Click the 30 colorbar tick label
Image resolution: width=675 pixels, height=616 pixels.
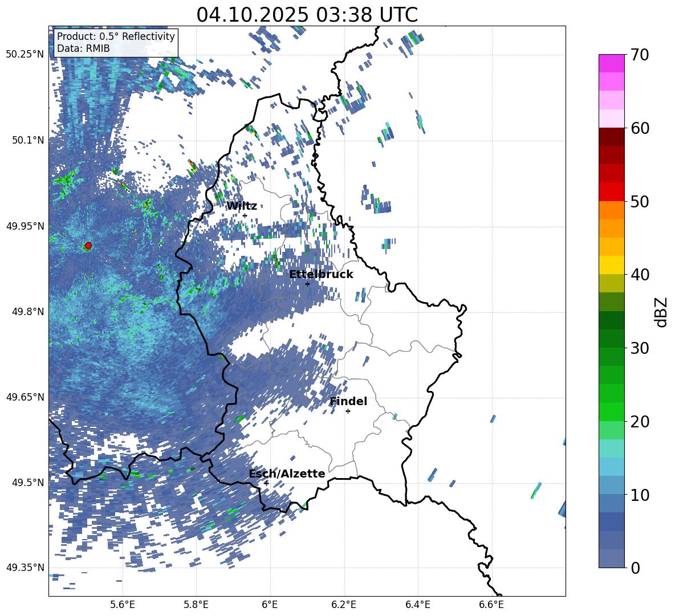click(640, 348)
